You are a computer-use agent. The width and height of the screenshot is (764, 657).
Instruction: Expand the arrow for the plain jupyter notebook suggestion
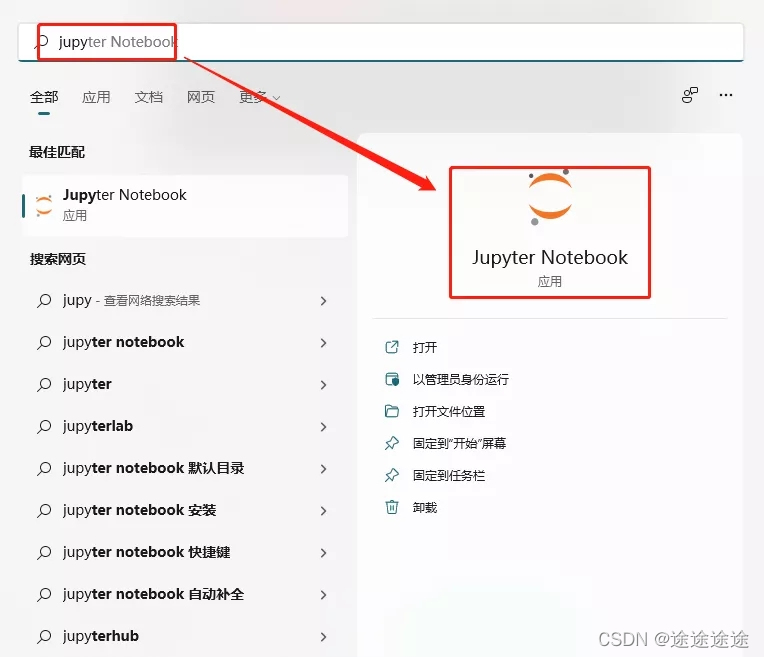[x=324, y=343]
